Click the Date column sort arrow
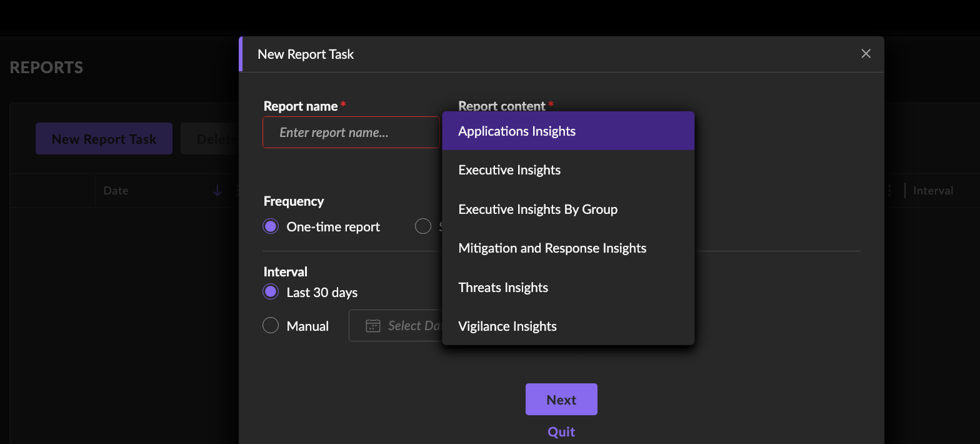This screenshot has width=980, height=444. click(217, 191)
